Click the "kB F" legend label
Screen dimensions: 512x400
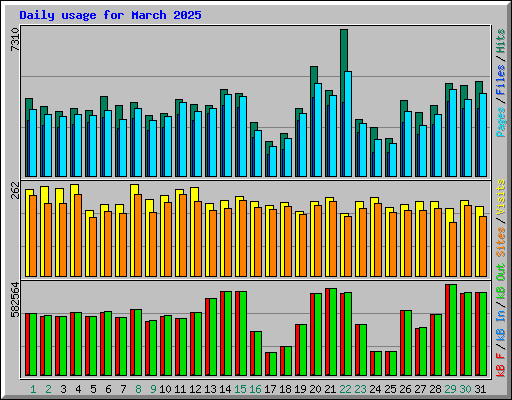click(501, 364)
